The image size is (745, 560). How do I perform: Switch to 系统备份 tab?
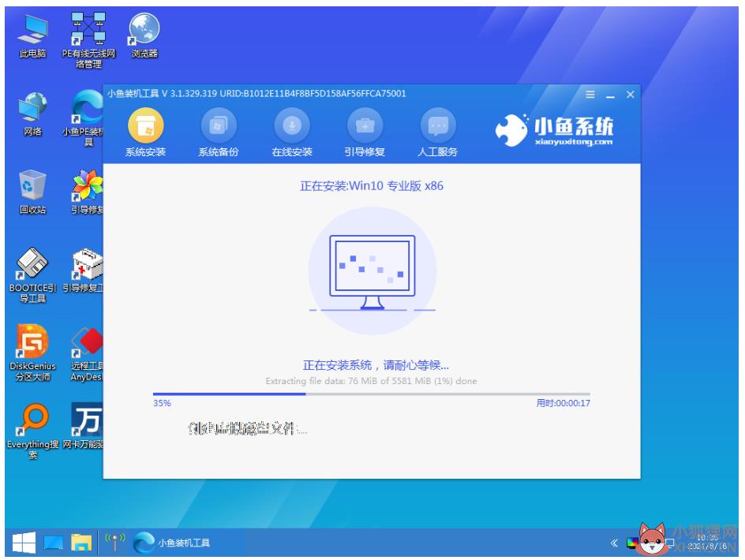tap(219, 133)
